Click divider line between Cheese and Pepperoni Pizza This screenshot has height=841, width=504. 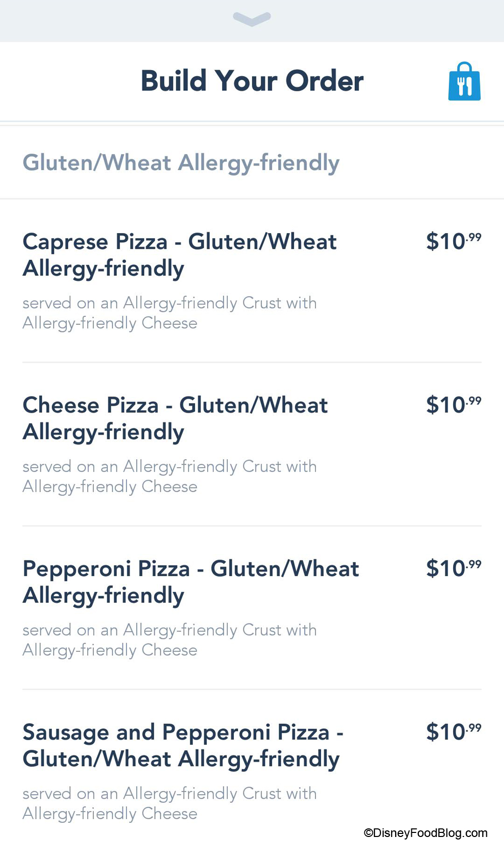pos(252,526)
